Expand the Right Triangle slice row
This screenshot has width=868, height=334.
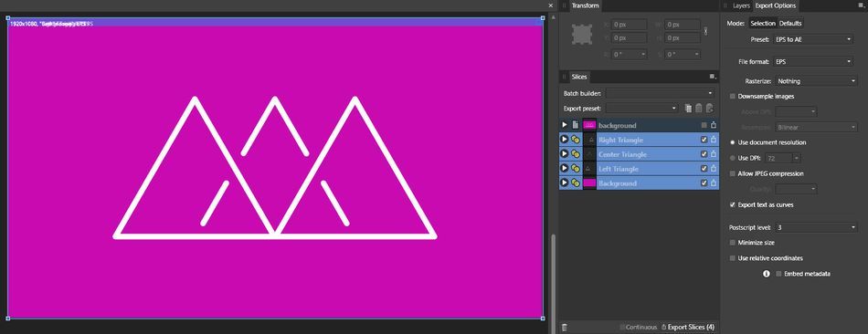[x=565, y=140]
